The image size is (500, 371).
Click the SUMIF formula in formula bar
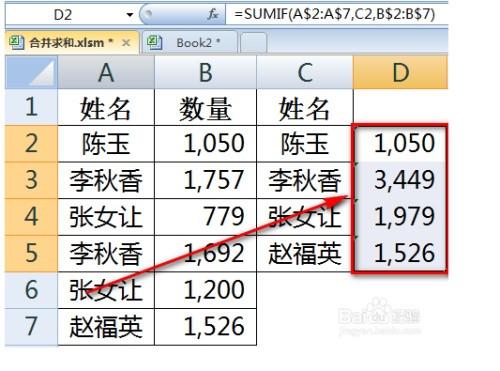click(335, 14)
